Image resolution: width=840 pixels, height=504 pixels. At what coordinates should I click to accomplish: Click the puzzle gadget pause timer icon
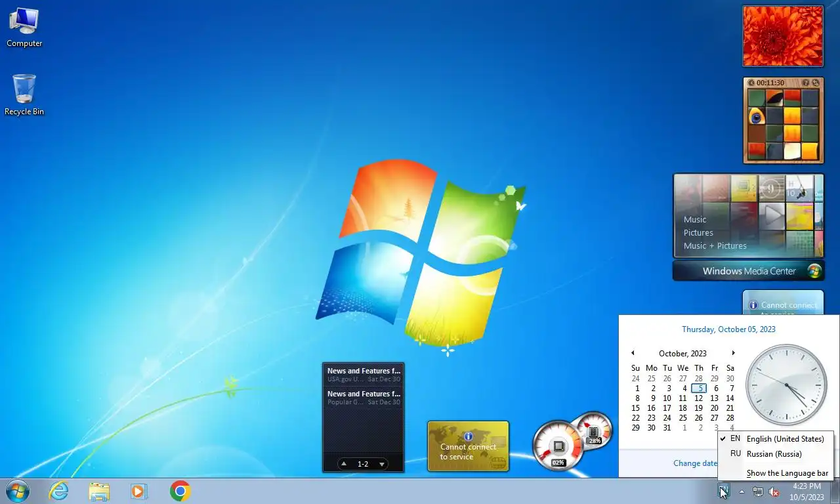coord(751,83)
